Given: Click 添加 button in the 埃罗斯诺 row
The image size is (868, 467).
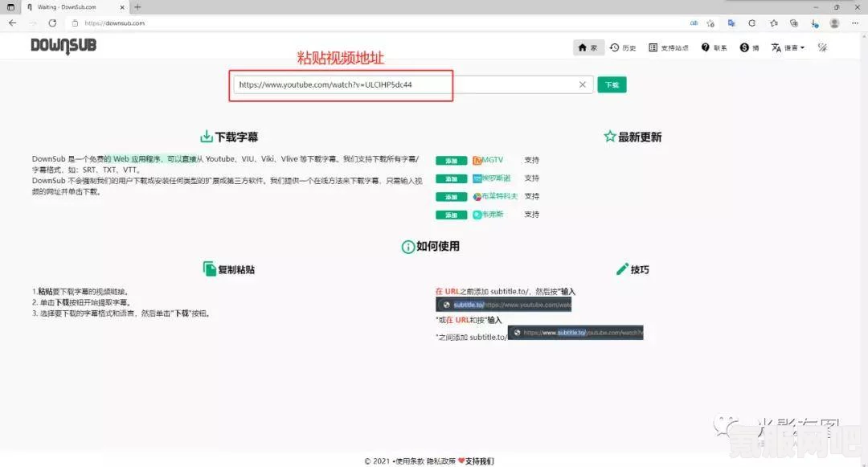Looking at the screenshot, I should [451, 178].
